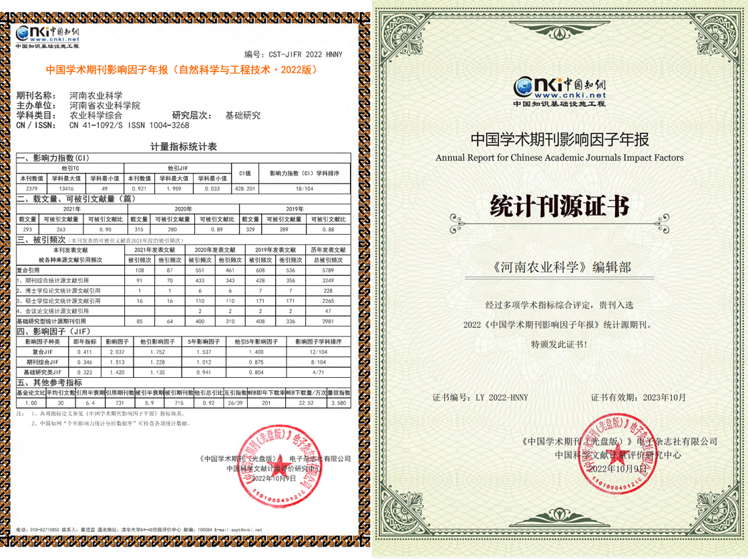Select journal name 河南农业科学 in the left report
Screen dimensions: 748x560
96,95
